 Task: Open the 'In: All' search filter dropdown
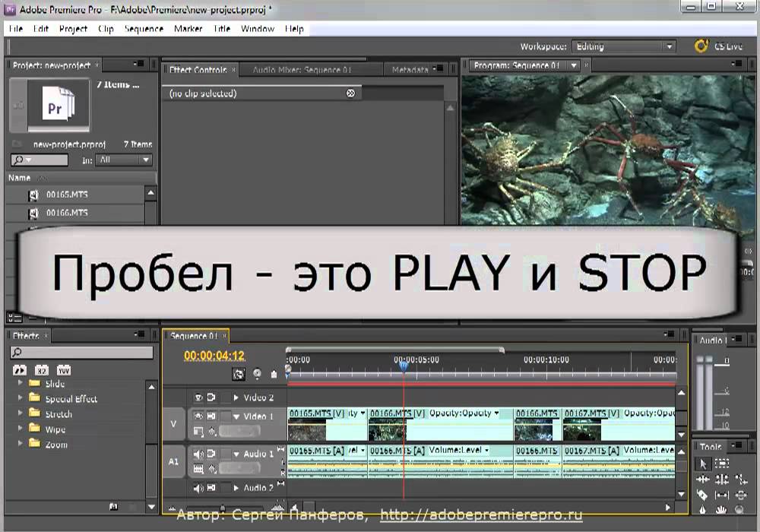coord(124,160)
